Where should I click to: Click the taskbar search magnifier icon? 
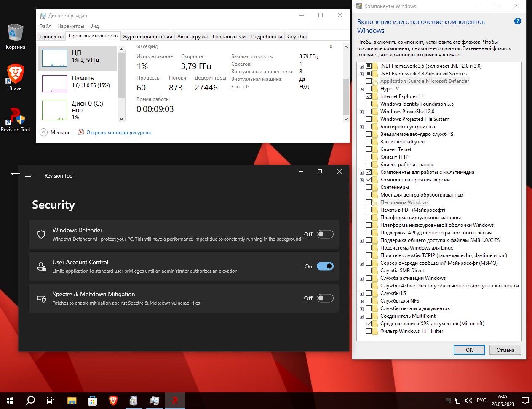[x=30, y=401]
